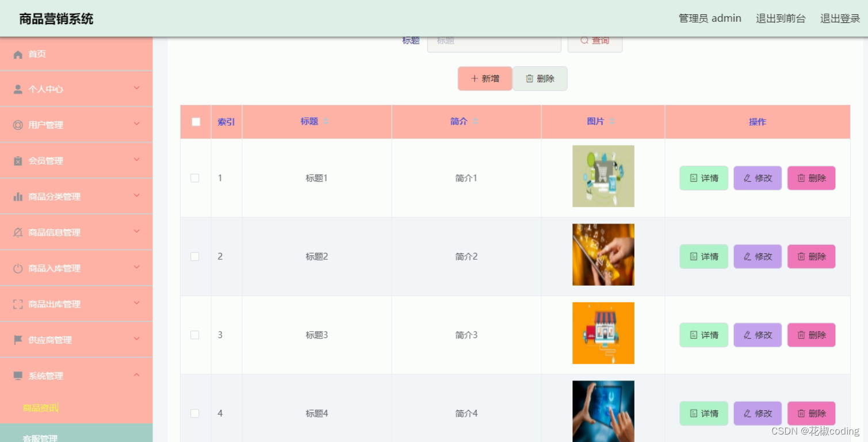This screenshot has width=868, height=442.
Task: Click 退出登录 in the top bar
Action: click(x=839, y=18)
